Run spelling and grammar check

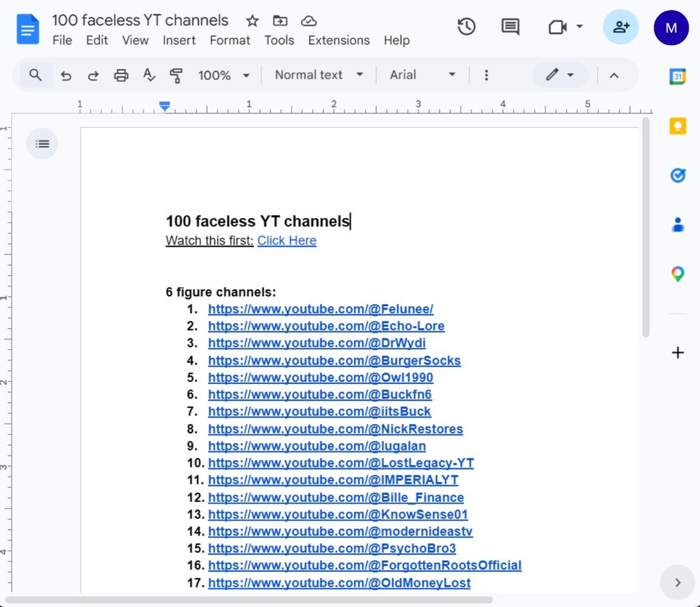coord(149,75)
